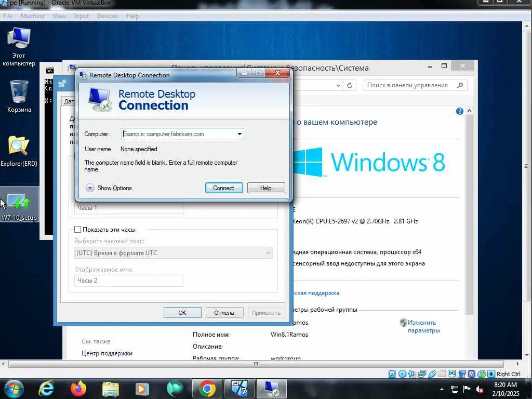Click the green-arrows status bar icon
The width and height of the screenshot is (532, 399).
481,374
